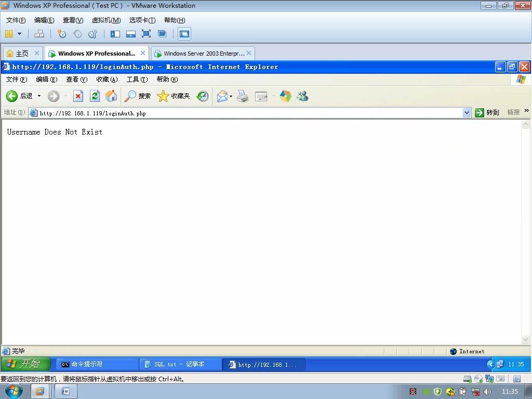Click VMware send Ctrl+Alt+Del icon
The width and height of the screenshot is (532, 399).
pos(39,34)
